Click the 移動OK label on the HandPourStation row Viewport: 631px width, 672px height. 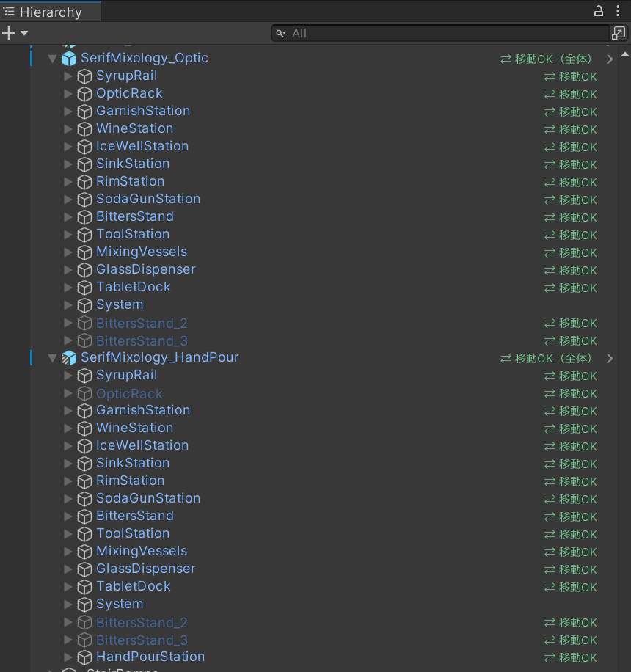point(571,658)
